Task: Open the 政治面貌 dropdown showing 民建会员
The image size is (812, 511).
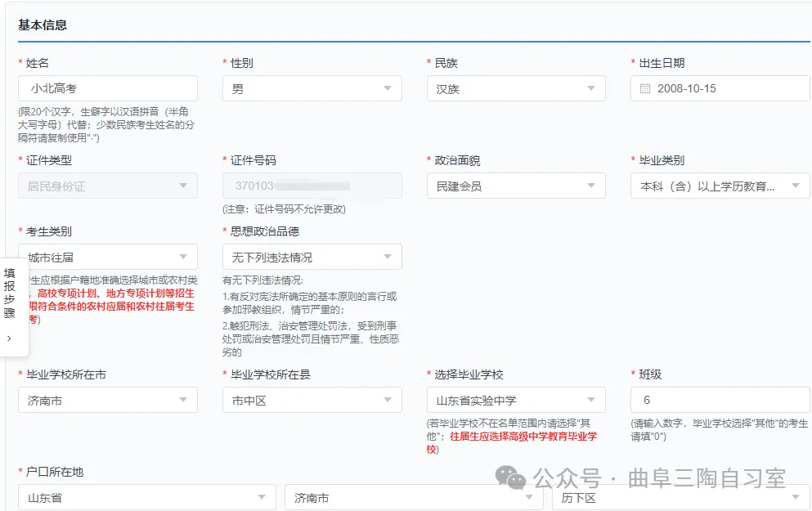Action: 516,186
